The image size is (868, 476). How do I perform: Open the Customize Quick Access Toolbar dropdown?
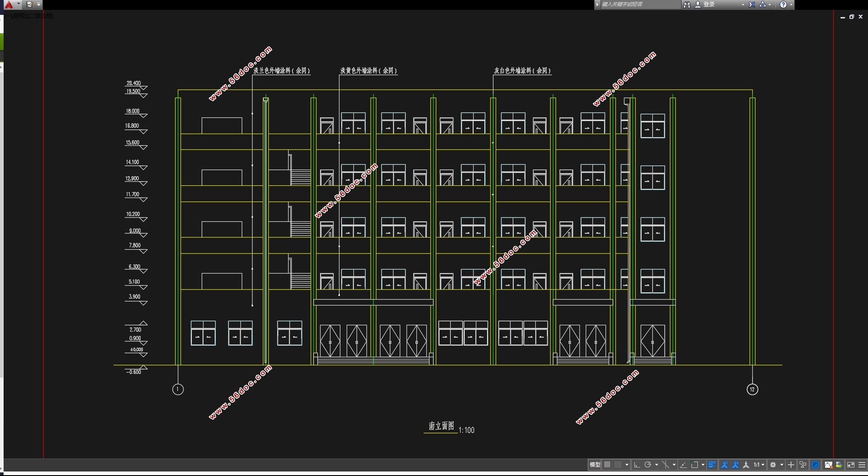click(x=39, y=4)
